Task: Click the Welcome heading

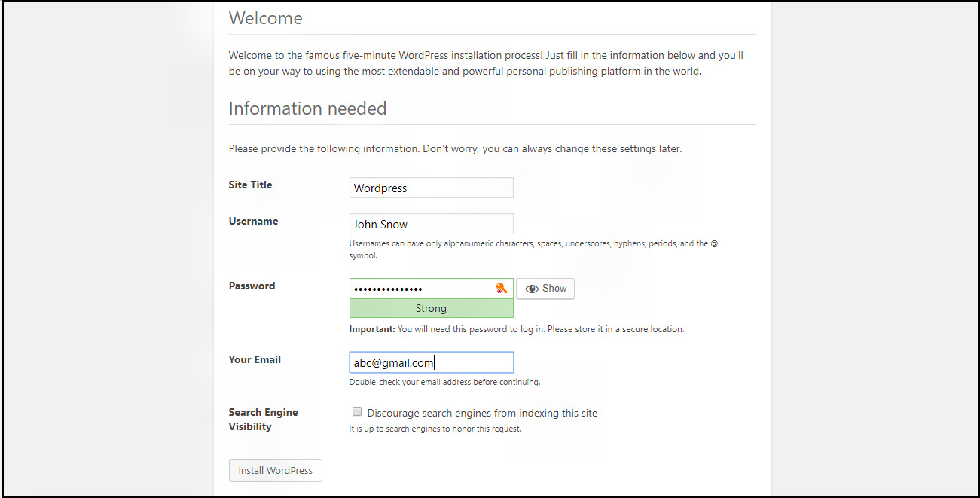Action: pos(266,18)
